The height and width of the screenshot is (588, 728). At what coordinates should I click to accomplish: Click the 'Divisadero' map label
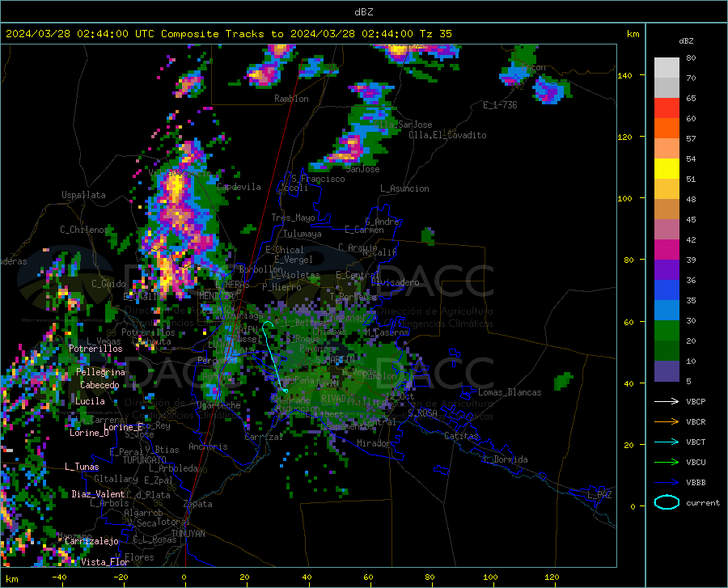[395, 282]
